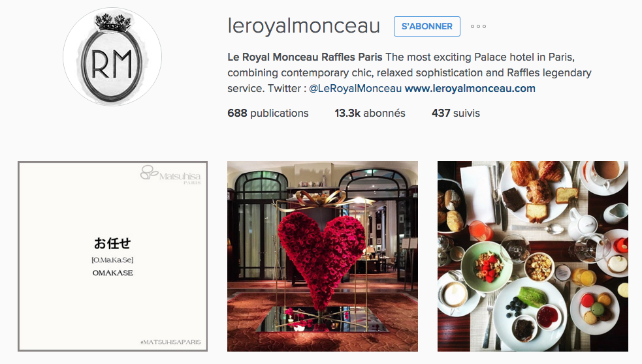Open the three-dots options menu
This screenshot has height=364, width=642.
[x=478, y=27]
